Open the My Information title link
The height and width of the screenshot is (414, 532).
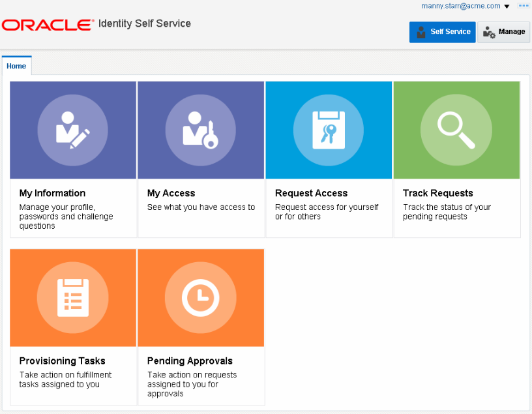[52, 193]
